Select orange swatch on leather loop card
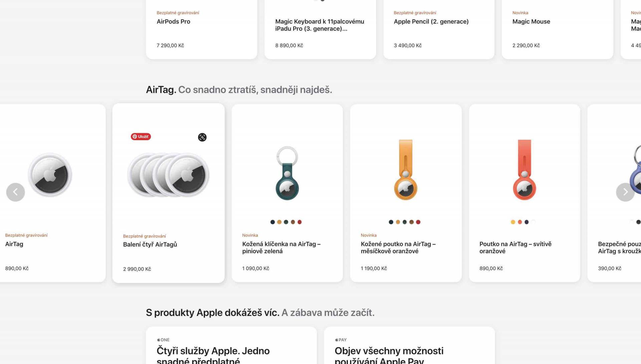This screenshot has width=641, height=364. (x=398, y=222)
